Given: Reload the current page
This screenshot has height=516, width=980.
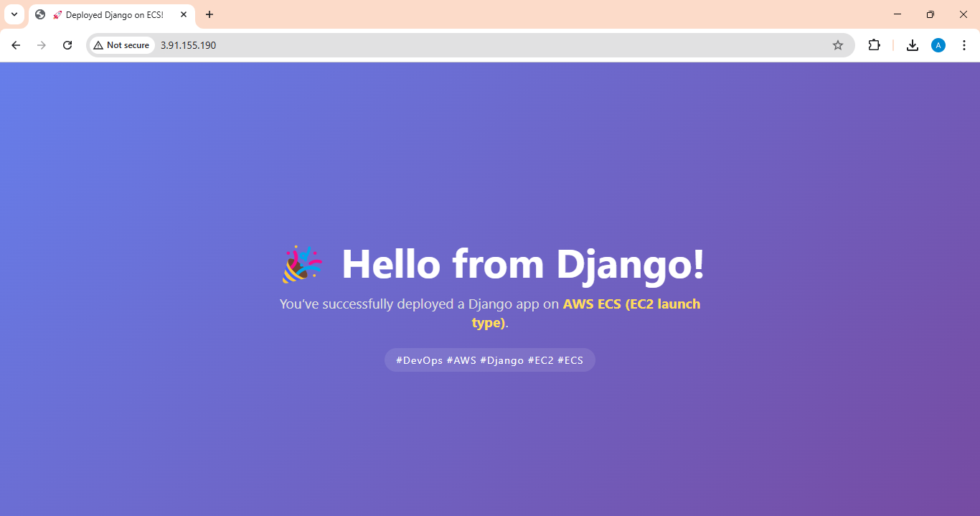Looking at the screenshot, I should click(x=67, y=45).
